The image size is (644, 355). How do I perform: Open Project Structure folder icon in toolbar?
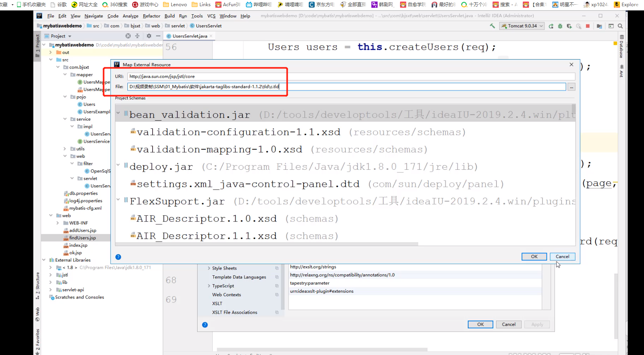[x=599, y=26]
